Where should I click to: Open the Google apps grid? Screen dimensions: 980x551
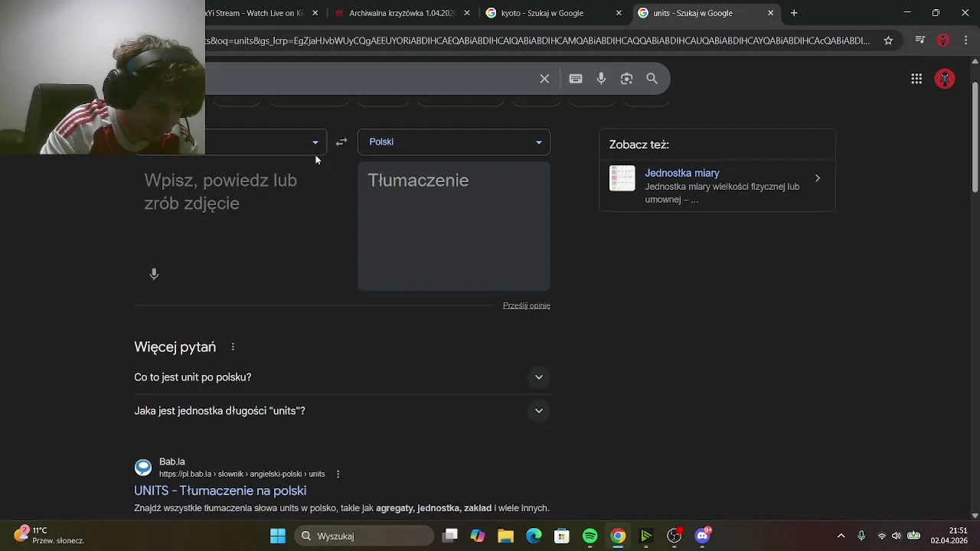point(916,78)
